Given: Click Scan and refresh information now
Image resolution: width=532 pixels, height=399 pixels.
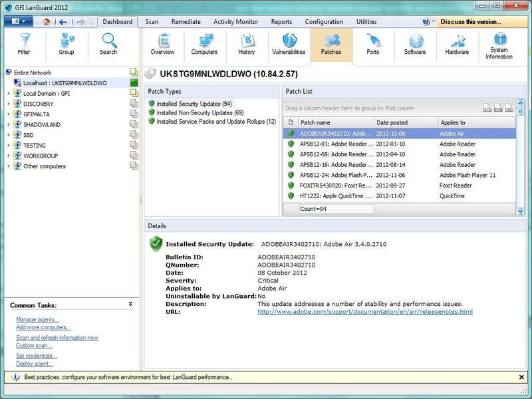Looking at the screenshot, I should [57, 338].
